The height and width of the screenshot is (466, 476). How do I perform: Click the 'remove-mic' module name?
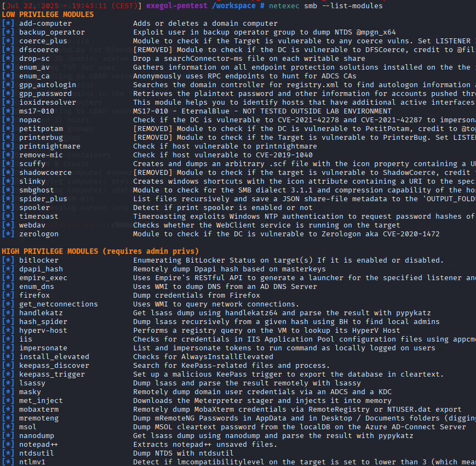click(41, 155)
